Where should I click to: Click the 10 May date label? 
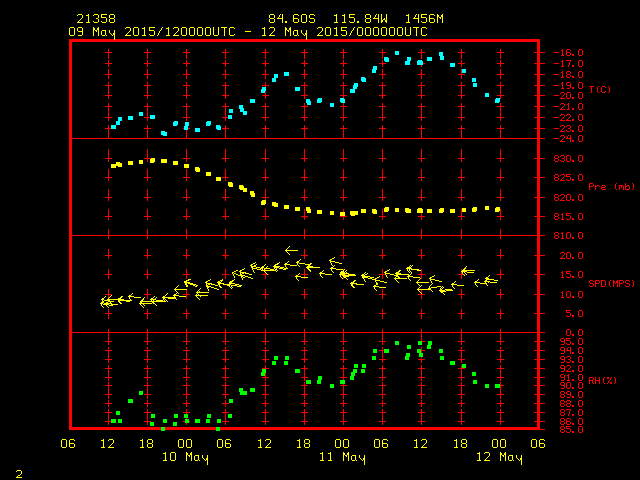[185, 457]
